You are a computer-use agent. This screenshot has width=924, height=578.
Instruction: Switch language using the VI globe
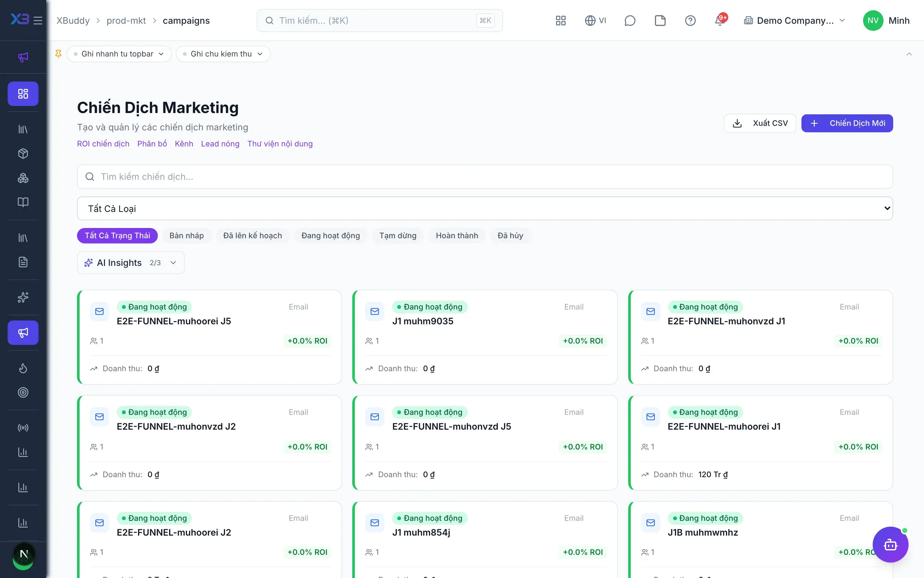point(596,21)
